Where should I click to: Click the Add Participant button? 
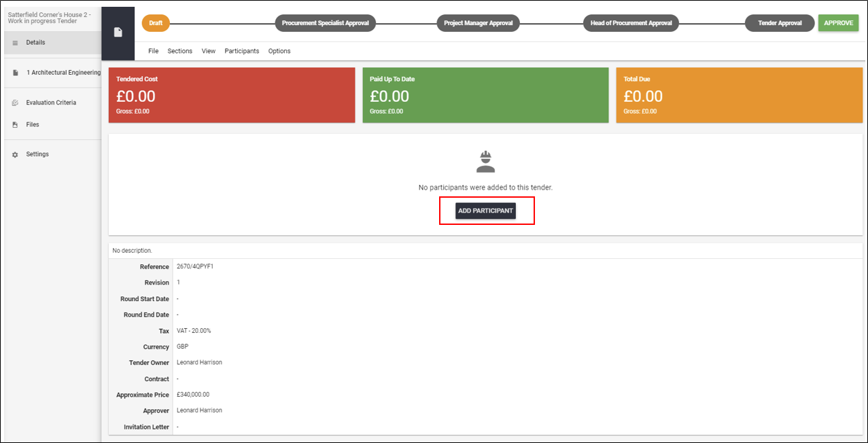485,211
